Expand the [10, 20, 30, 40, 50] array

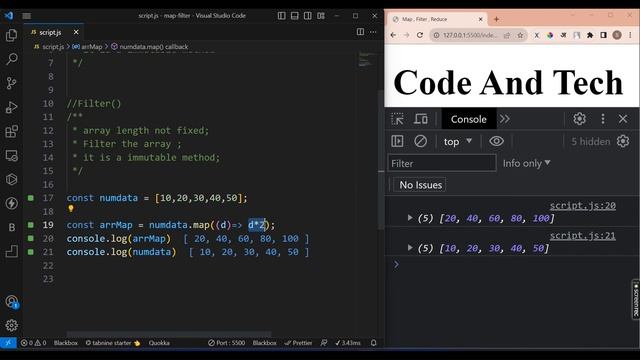point(410,248)
